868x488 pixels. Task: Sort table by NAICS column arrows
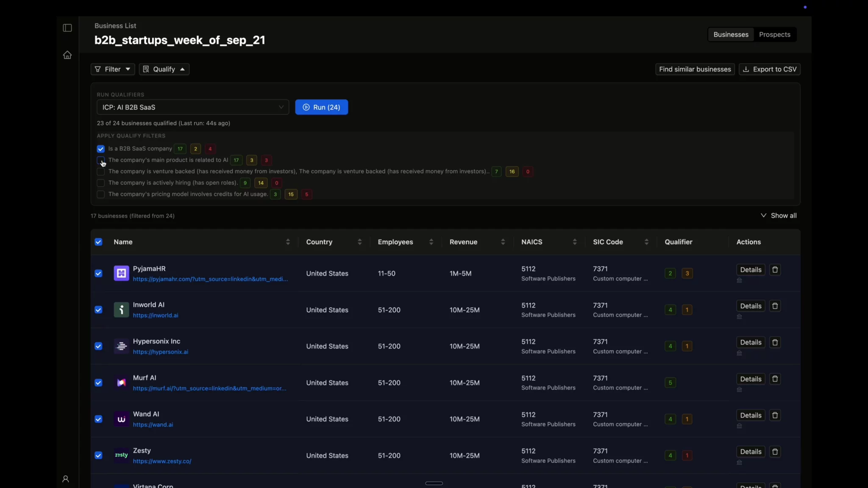(x=574, y=242)
